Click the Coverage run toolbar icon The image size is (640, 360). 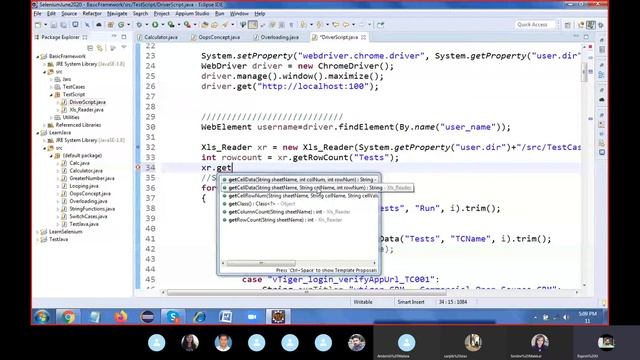(x=171, y=25)
